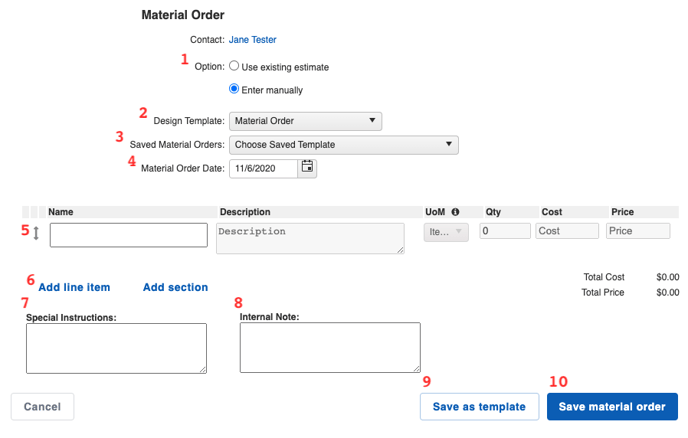Select the Enter manually radio button
The height and width of the screenshot is (438, 688).
(234, 89)
